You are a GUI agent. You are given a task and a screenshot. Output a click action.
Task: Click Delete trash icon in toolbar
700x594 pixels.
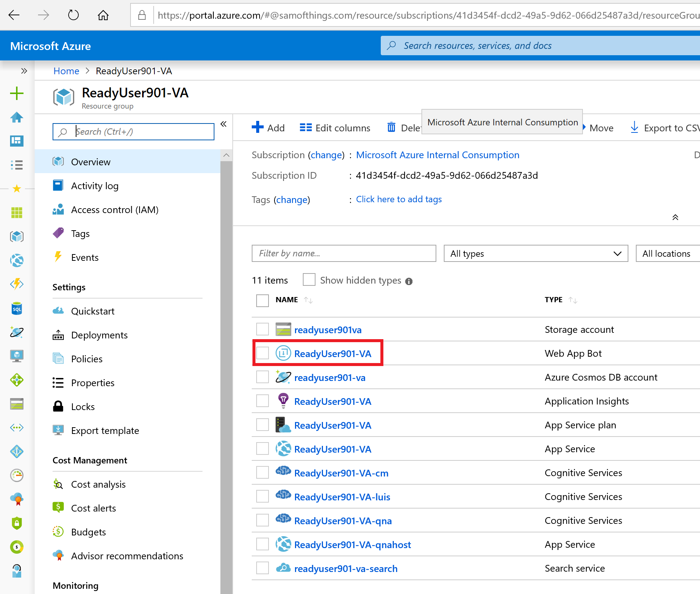click(x=391, y=127)
